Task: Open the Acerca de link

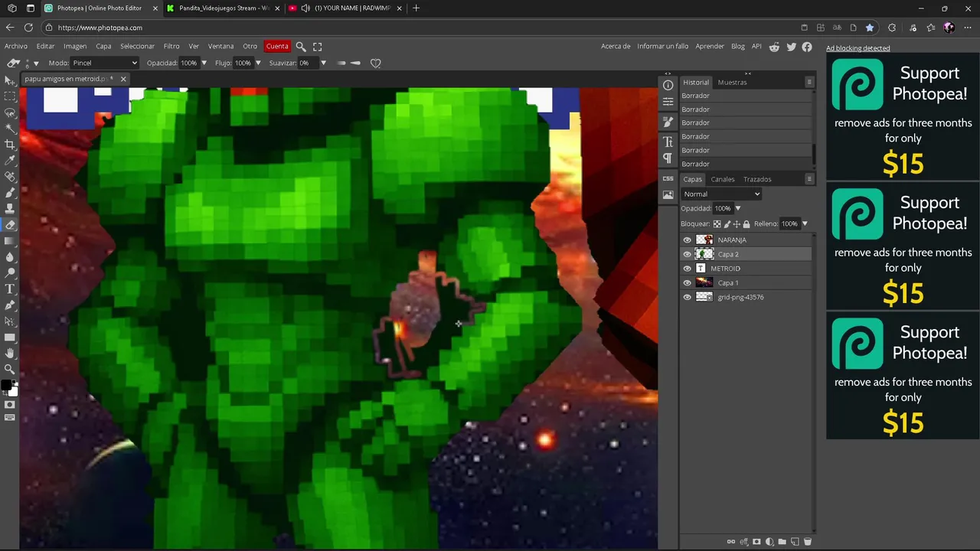Action: (x=616, y=47)
